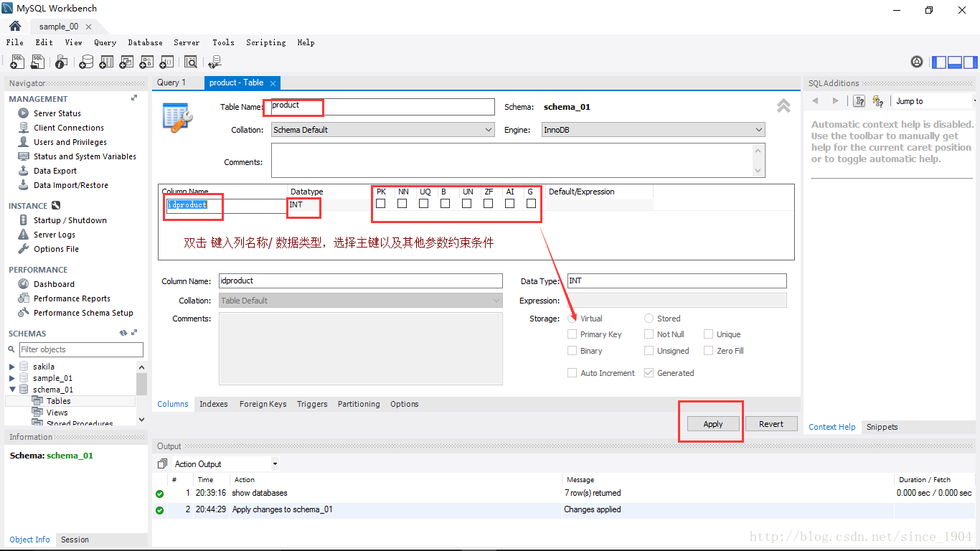Open Options File under Instance
This screenshot has height=551, width=980.
point(56,249)
